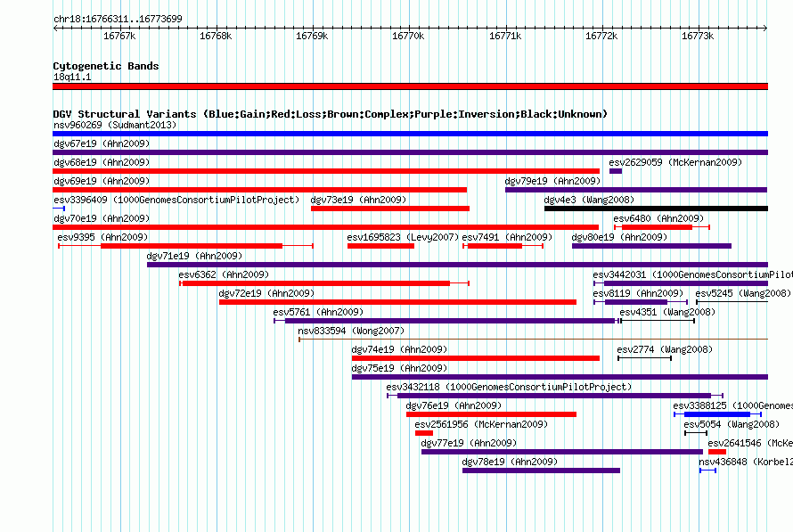Screen dimensions: 793x532
Task: Select the dgv67e19 (Ahn2009) variant label
Action: tap(102, 143)
